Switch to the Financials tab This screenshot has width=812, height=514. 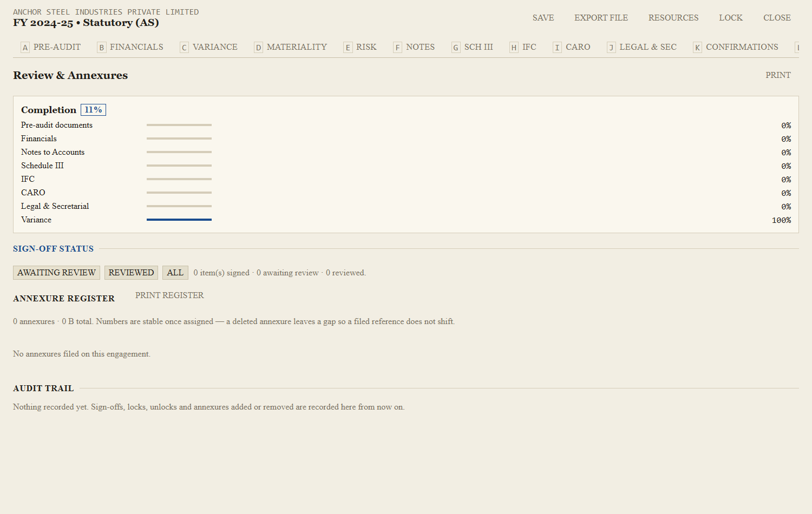pyautogui.click(x=130, y=47)
